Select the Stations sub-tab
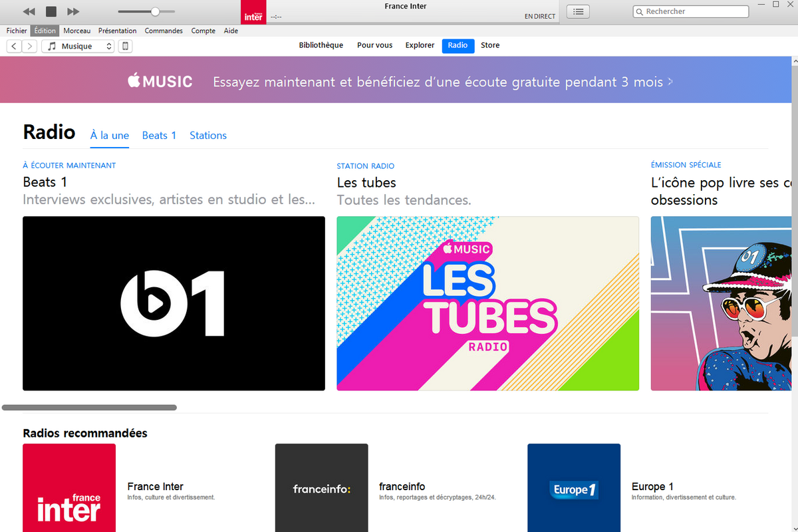 pyautogui.click(x=208, y=135)
